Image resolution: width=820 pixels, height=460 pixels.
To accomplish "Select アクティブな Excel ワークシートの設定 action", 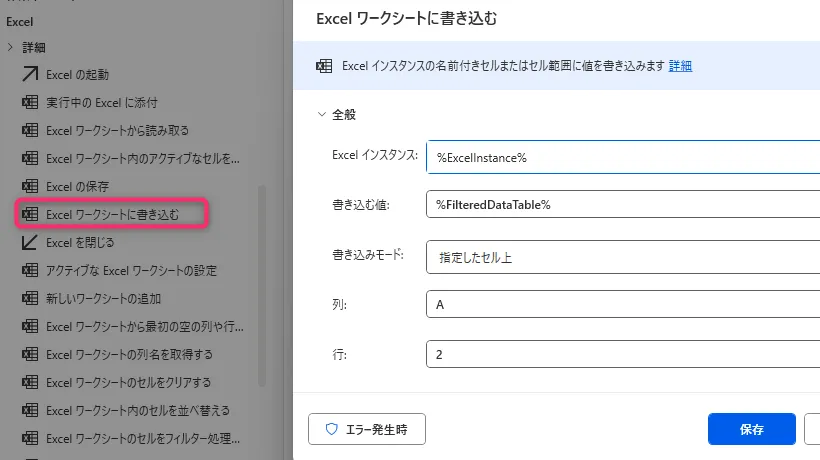I will (x=131, y=270).
